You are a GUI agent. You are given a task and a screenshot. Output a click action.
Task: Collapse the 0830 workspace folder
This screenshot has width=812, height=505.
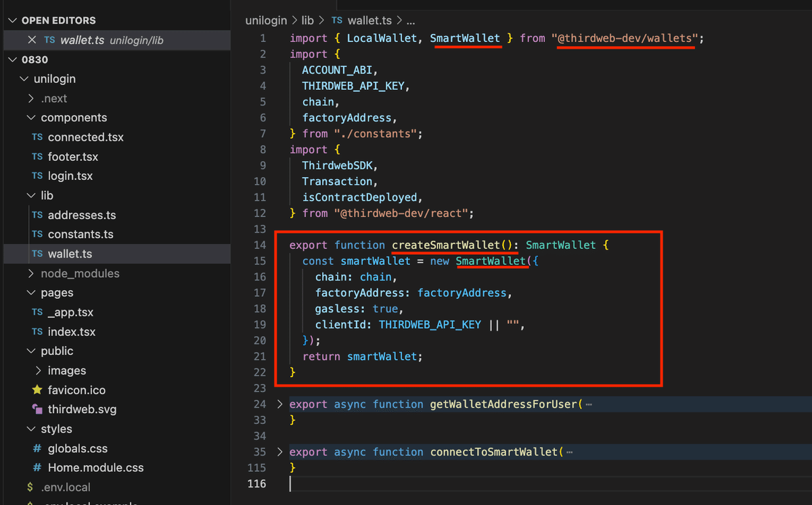(x=12, y=59)
